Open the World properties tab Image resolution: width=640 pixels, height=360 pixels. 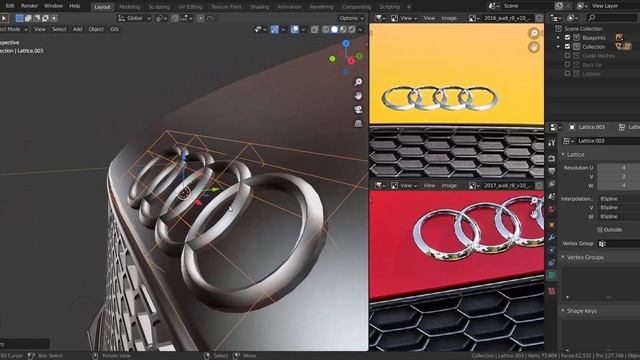pos(552,210)
